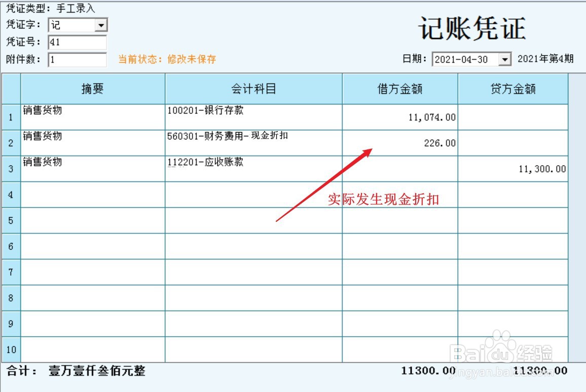Click the 附件数 attachment count field

coord(76,60)
